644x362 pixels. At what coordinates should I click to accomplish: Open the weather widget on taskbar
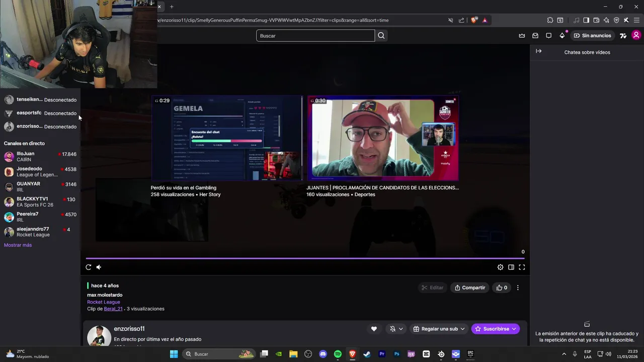[28, 354]
